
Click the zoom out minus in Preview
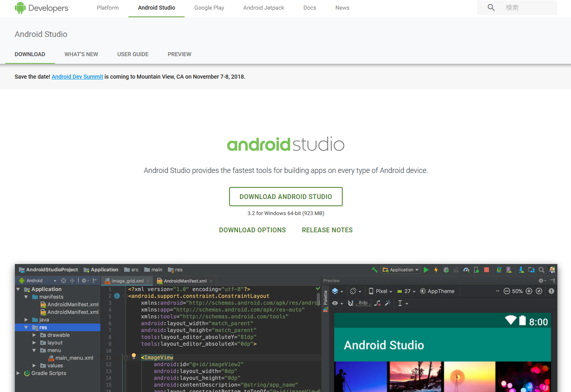tap(507, 291)
